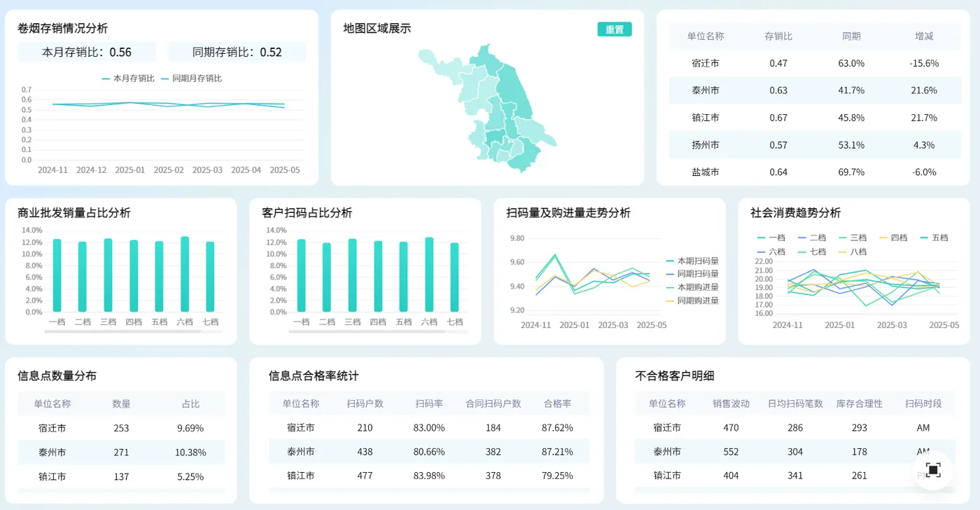Hide the 八档 series in consumption legend
The image size is (980, 510).
[x=853, y=251]
